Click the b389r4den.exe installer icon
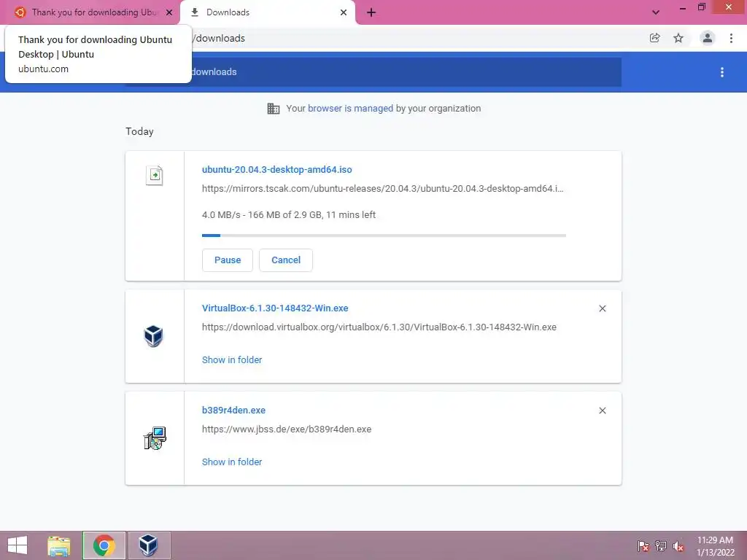The height and width of the screenshot is (560, 747). point(155,438)
